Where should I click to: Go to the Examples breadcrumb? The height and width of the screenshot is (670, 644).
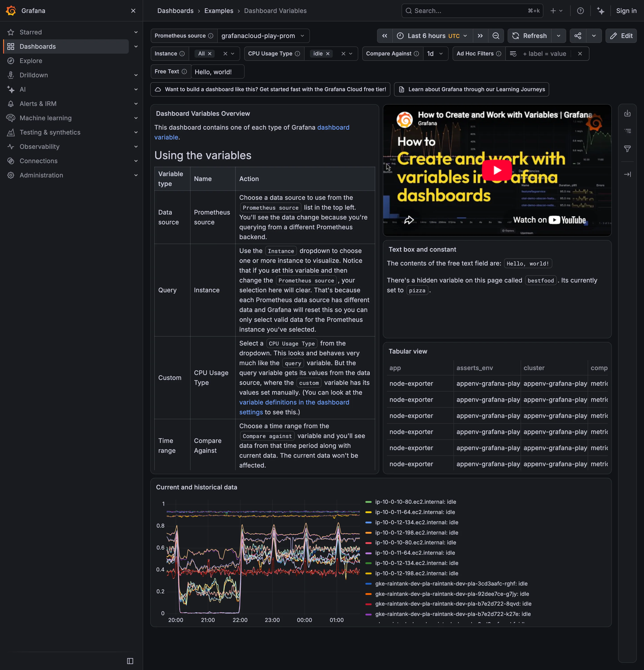[x=218, y=11]
